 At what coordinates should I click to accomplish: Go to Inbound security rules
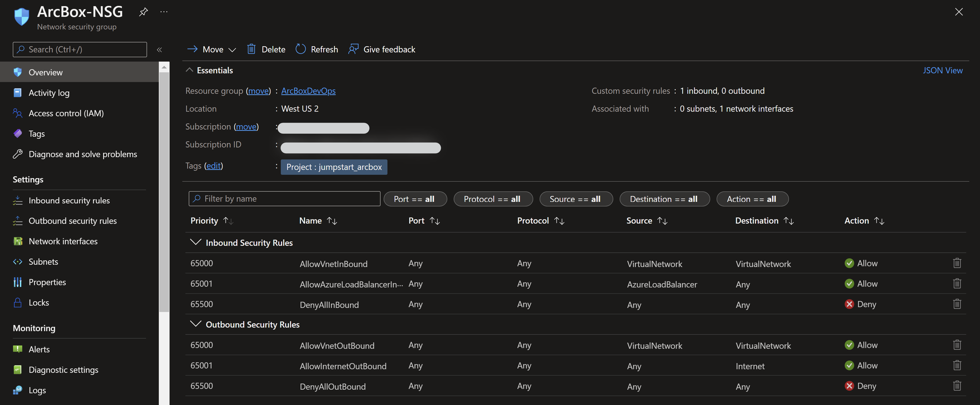[79, 200]
